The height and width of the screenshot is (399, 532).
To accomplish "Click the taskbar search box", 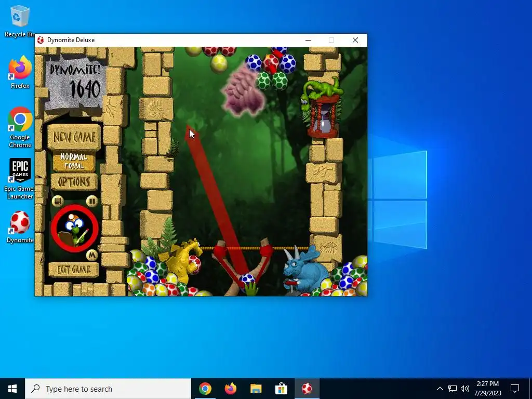I will (108, 389).
